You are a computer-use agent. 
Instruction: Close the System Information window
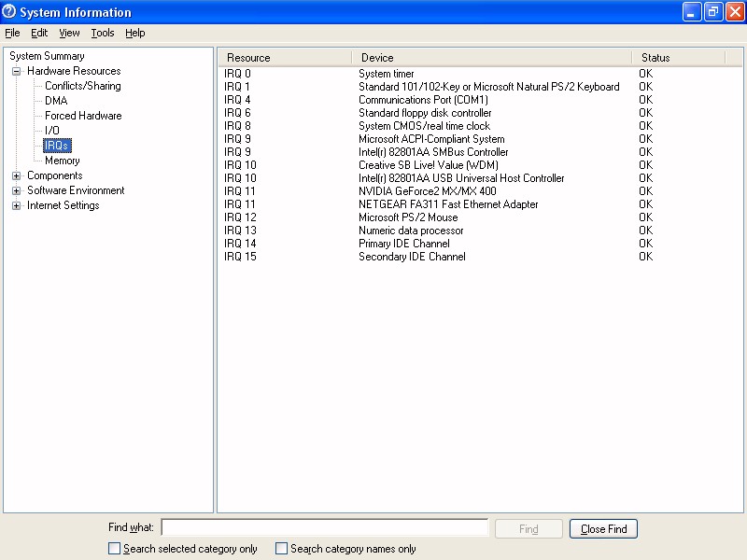735,12
